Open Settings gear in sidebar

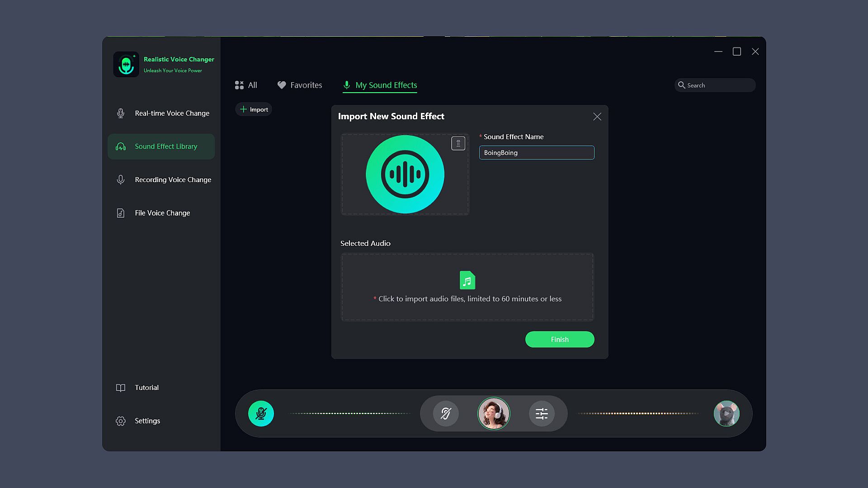coord(121,421)
